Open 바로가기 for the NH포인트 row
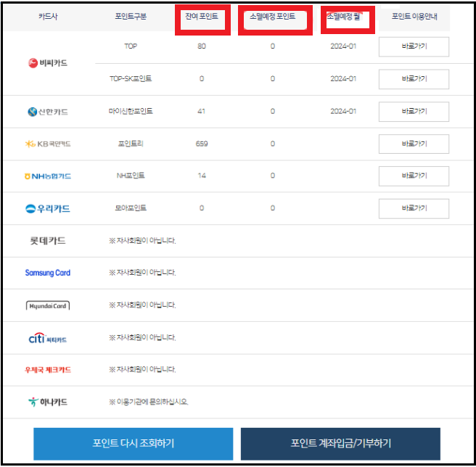 coord(414,176)
